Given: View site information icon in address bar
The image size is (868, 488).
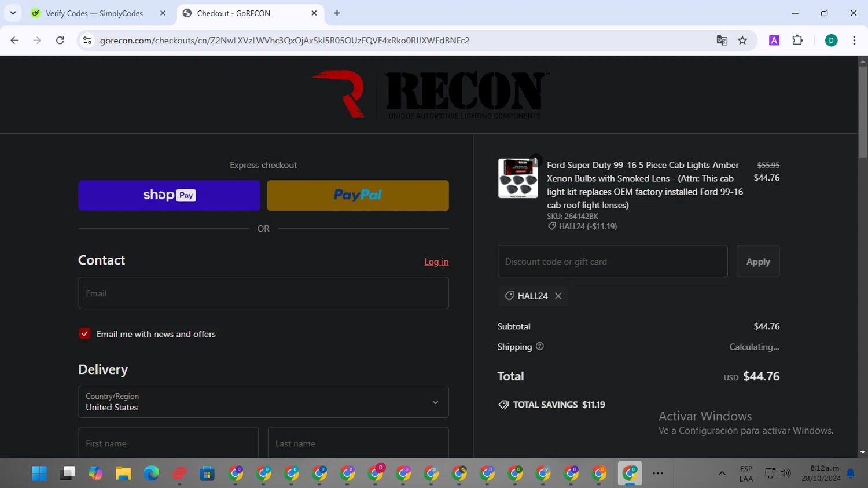Looking at the screenshot, I should pos(87,41).
